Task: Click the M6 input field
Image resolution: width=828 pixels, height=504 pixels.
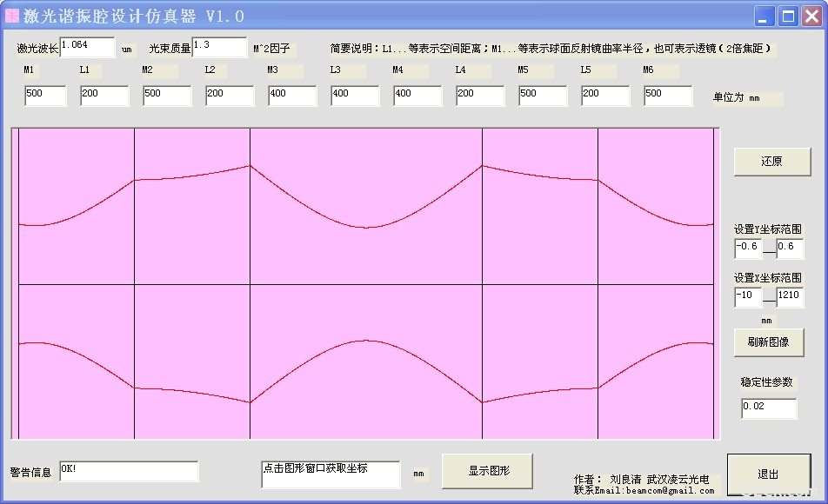Action: tap(667, 96)
